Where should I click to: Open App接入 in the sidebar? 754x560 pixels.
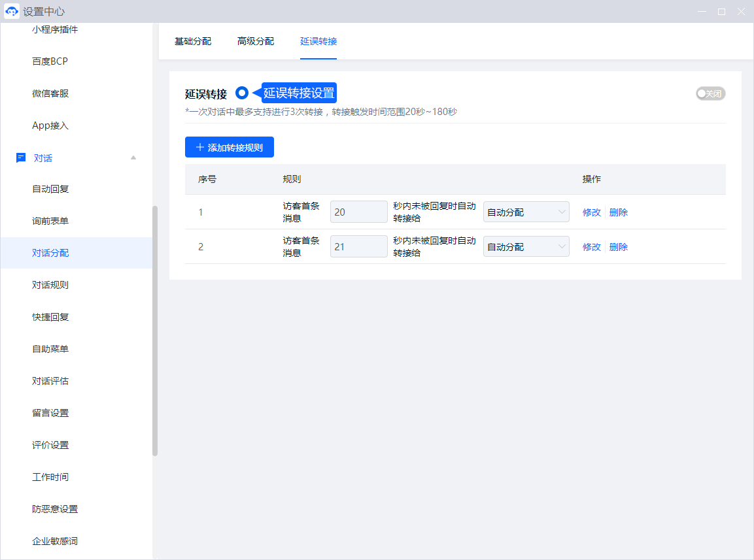50,125
